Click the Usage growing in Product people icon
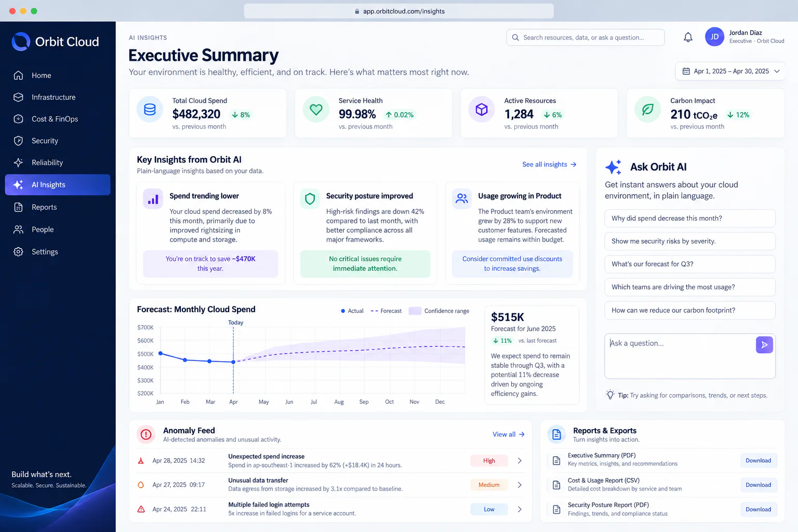This screenshot has width=798, height=532. (462, 199)
